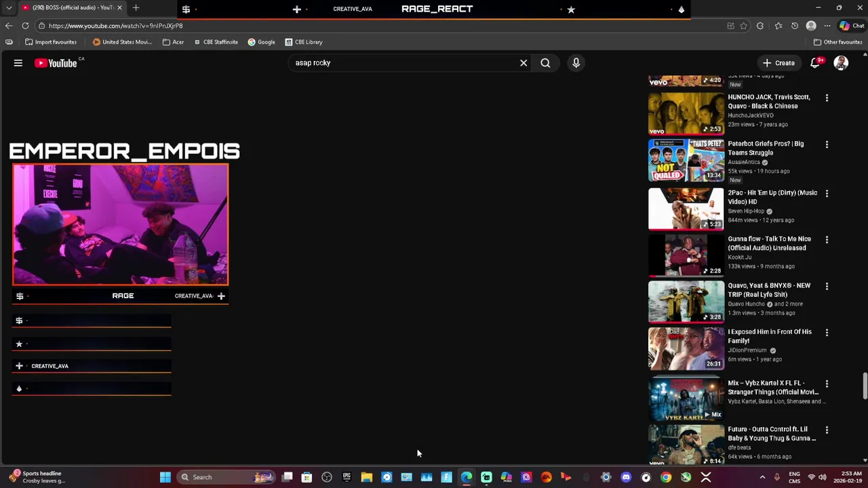The width and height of the screenshot is (868, 488).
Task: Go back with the browser back arrow
Action: coord(9,26)
